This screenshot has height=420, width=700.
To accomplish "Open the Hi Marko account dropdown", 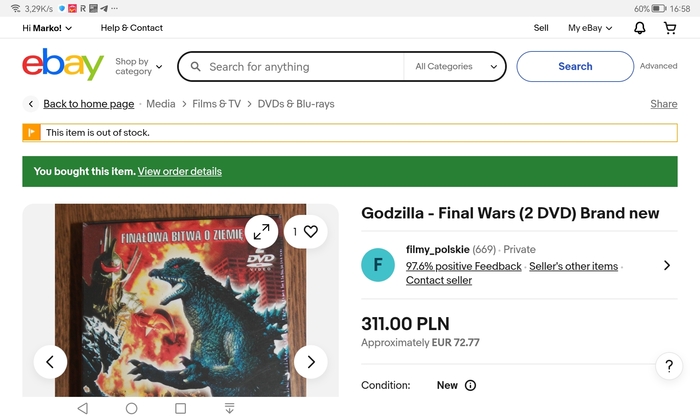I will pyautogui.click(x=47, y=28).
